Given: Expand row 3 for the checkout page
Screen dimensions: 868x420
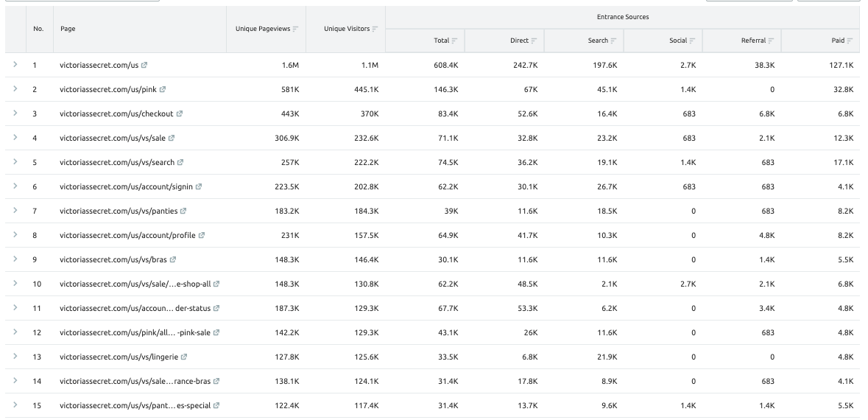Looking at the screenshot, I should [15, 113].
